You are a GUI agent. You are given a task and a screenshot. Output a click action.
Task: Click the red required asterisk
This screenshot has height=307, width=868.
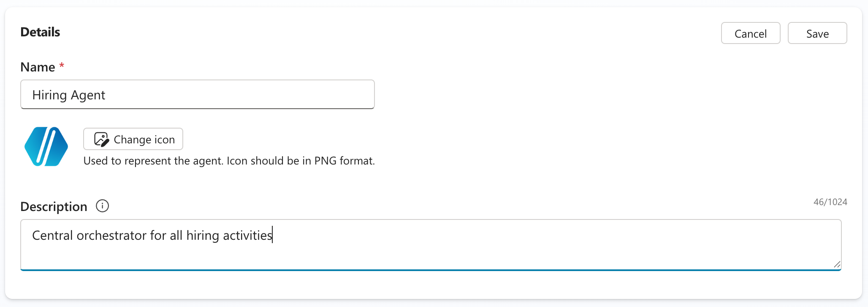[62, 66]
